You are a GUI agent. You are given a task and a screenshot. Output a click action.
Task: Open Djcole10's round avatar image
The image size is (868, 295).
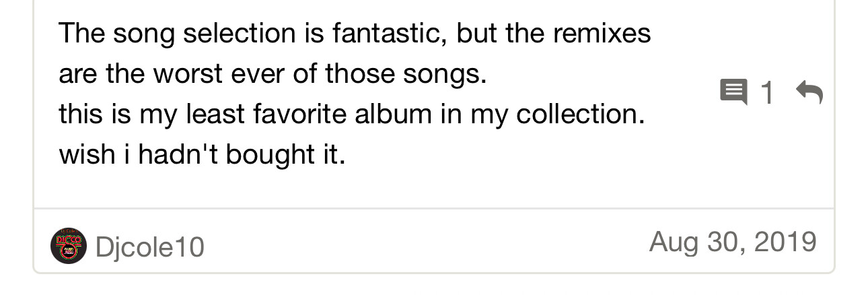point(69,246)
